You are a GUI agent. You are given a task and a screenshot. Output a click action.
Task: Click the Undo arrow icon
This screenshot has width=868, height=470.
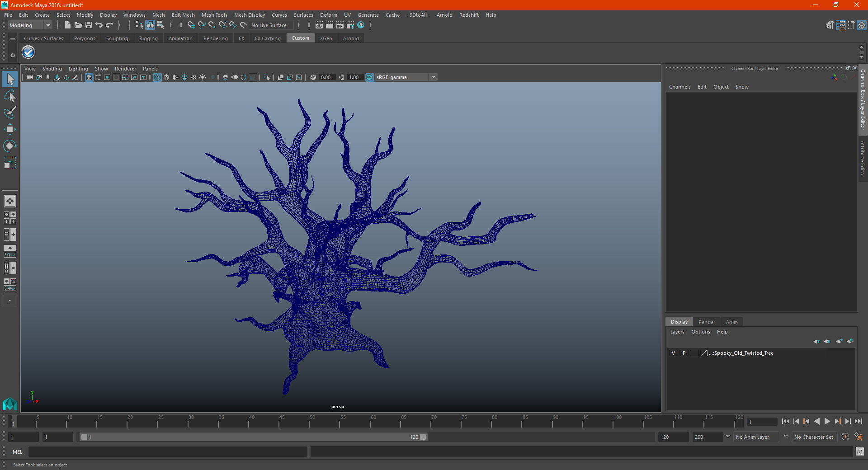click(x=99, y=25)
